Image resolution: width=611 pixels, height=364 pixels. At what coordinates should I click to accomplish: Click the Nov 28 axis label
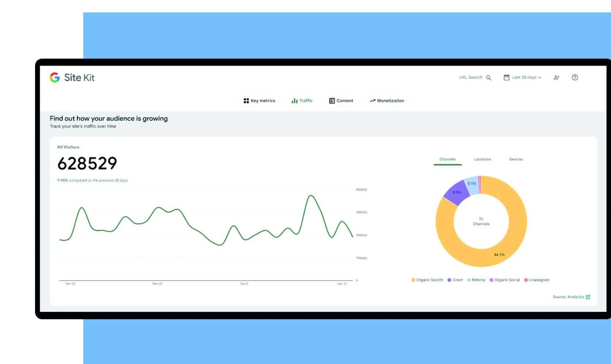click(x=157, y=284)
